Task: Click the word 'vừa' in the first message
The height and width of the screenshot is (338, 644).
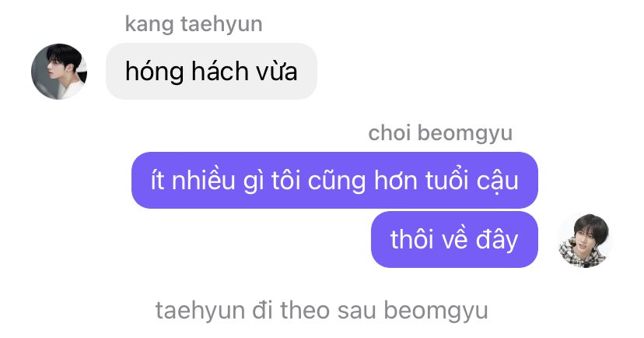Action: [277, 72]
